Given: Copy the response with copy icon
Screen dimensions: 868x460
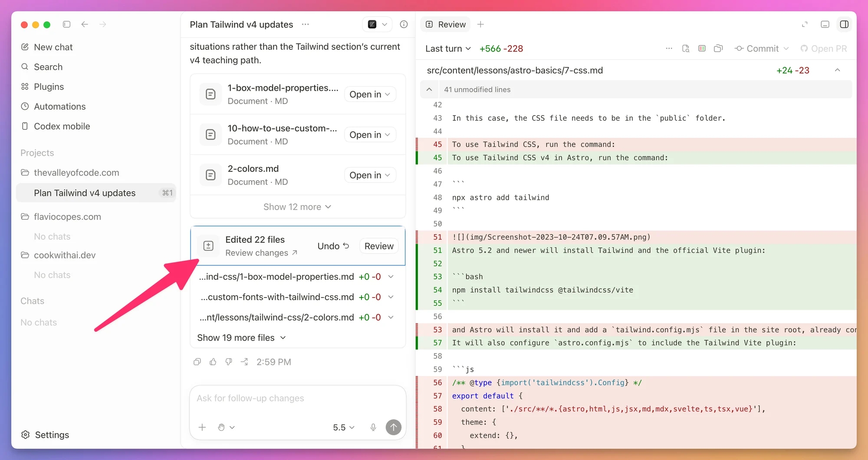Looking at the screenshot, I should point(197,362).
